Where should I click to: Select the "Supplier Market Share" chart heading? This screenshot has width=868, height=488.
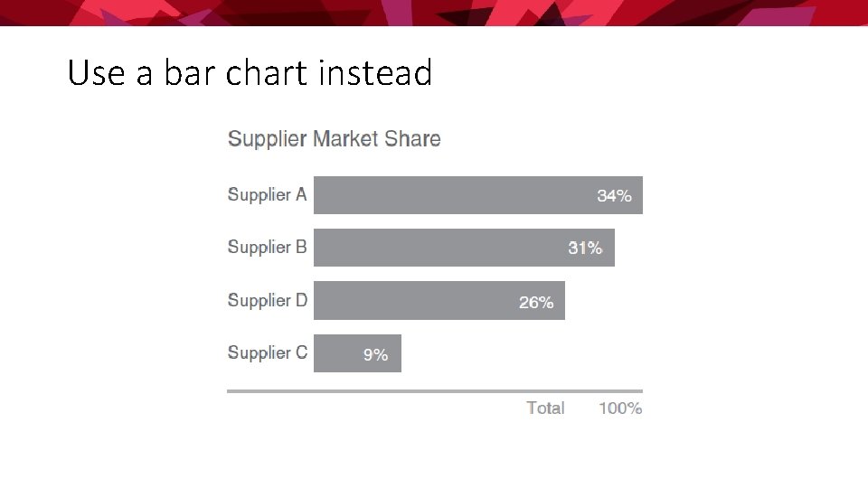[334, 139]
